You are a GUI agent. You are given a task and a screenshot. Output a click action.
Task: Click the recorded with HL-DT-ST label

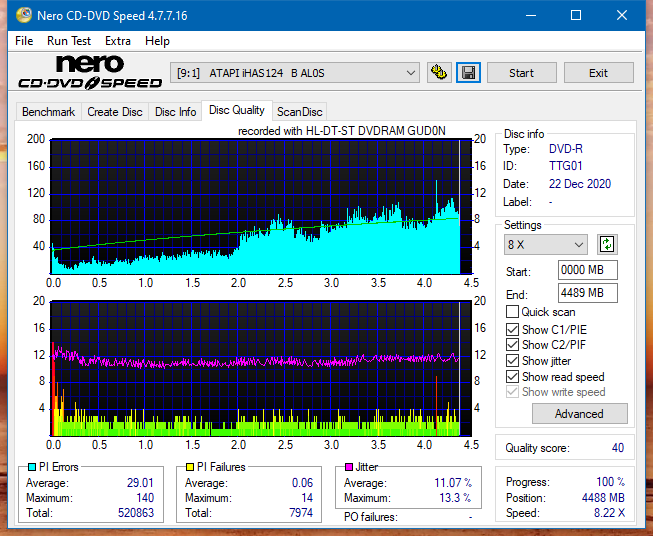(341, 131)
